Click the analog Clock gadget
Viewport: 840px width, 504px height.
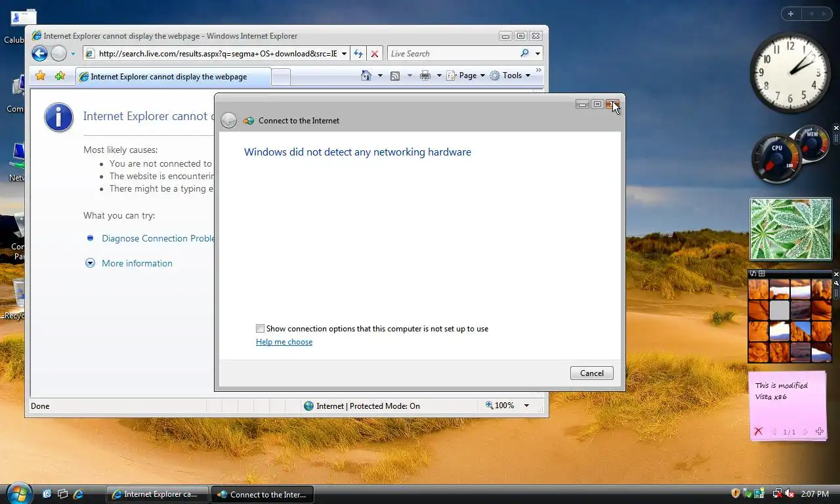[x=790, y=72]
